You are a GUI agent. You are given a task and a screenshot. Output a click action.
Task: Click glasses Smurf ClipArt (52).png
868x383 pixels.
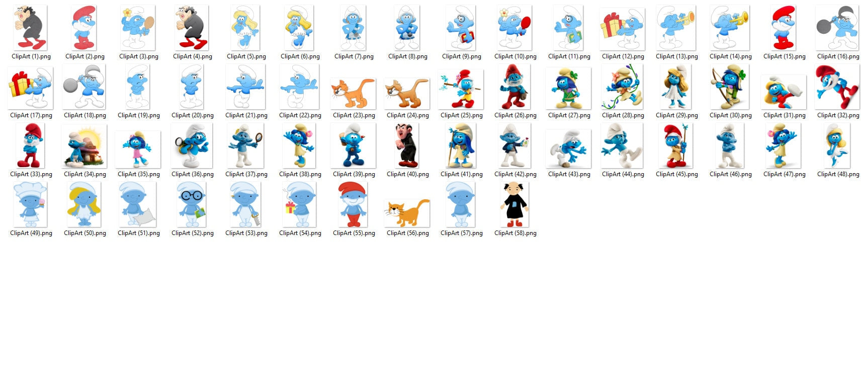click(192, 205)
